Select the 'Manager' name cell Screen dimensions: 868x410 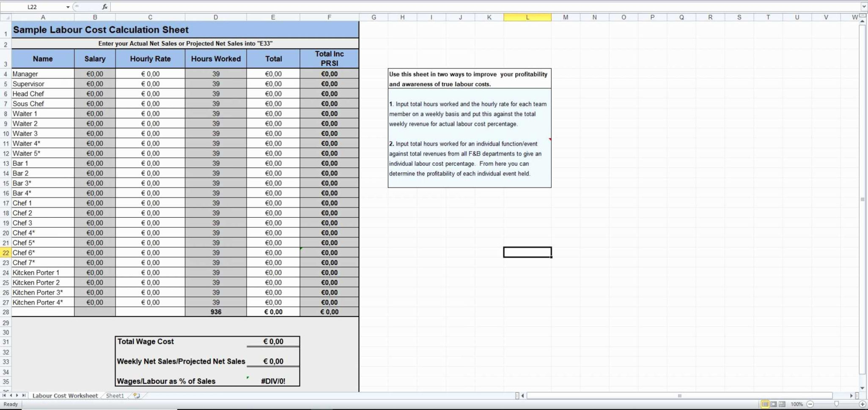[x=43, y=74]
